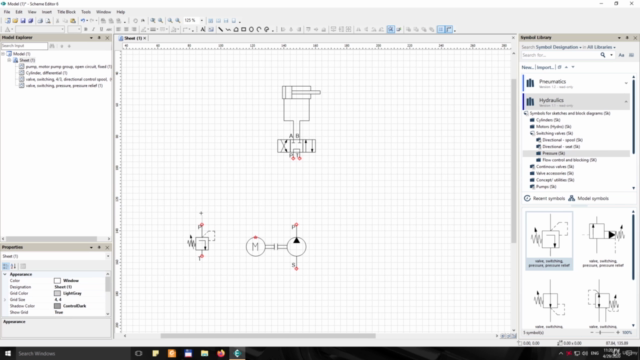This screenshot has height=360, width=640.
Task: Pin the Model Explorer panel
Action: (x=99, y=38)
